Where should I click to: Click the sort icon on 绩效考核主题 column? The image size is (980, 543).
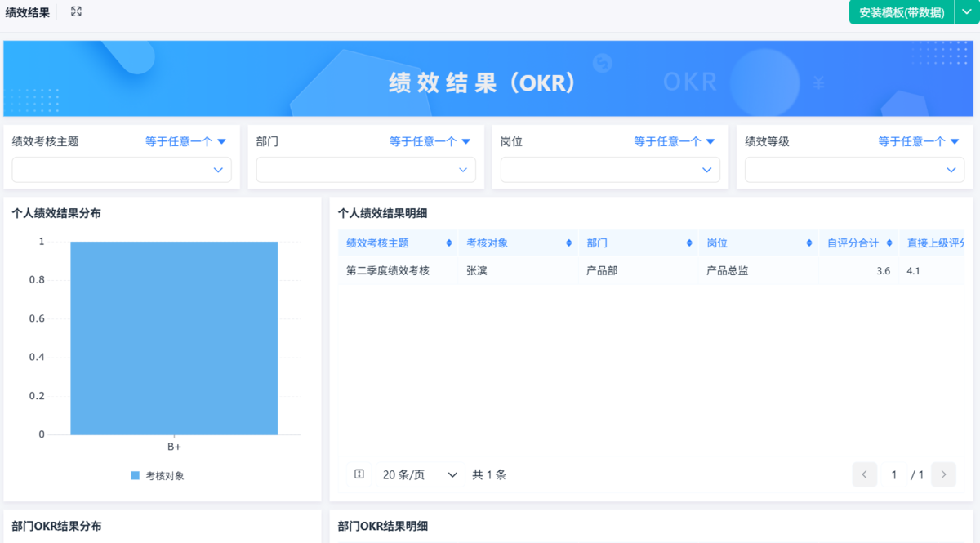coord(449,243)
